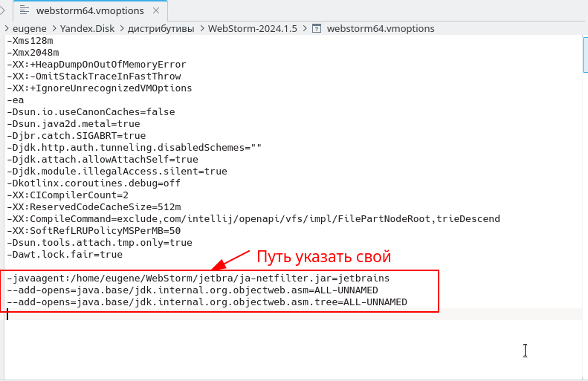Click the -Dsun.java2d.metal=true line
The width and height of the screenshot is (588, 381).
pos(74,123)
